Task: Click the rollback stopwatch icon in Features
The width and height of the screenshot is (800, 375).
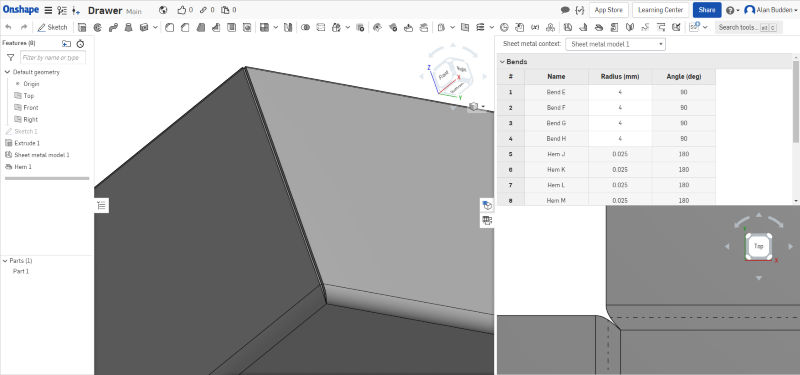Action: click(x=80, y=43)
